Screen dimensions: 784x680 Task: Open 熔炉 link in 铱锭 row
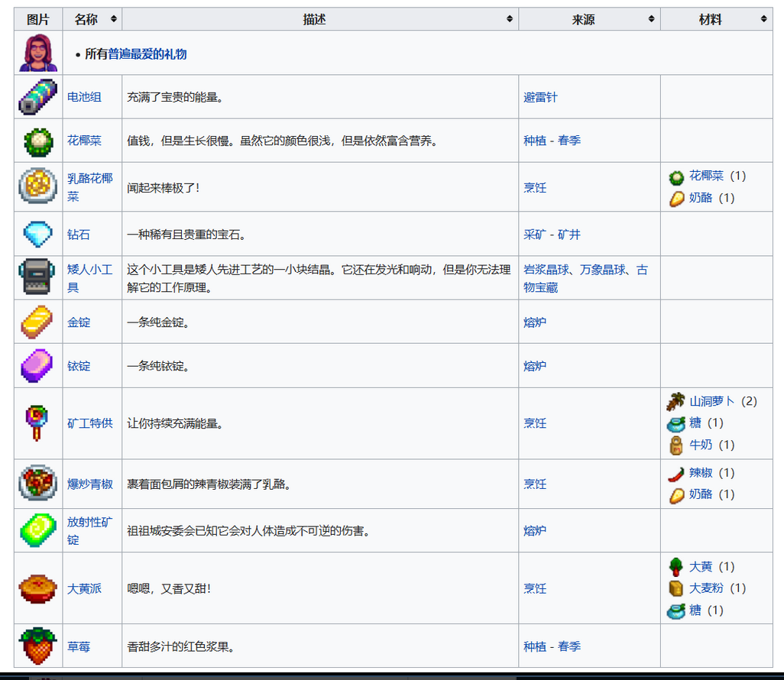click(534, 366)
